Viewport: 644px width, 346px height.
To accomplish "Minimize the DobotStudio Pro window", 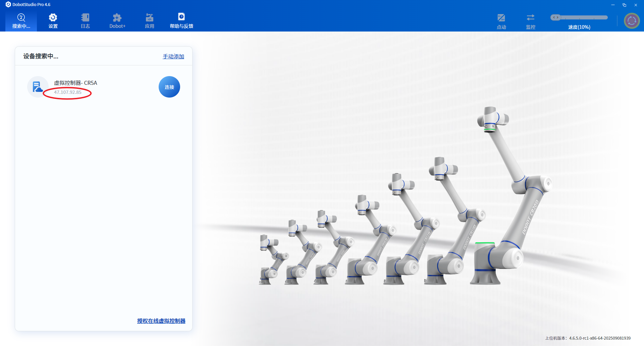I will point(613,5).
